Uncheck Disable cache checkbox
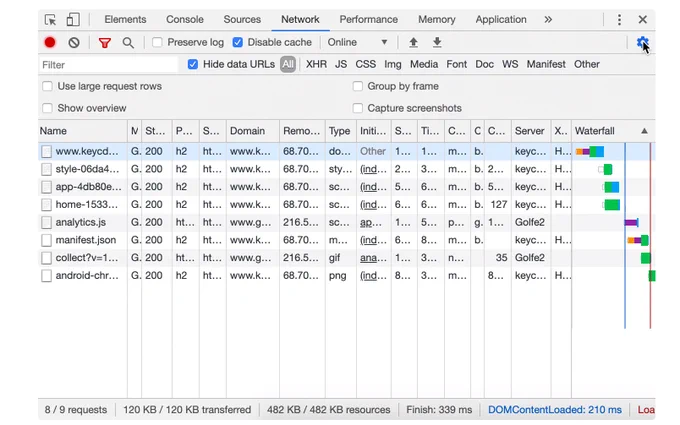Viewport: 680px width, 425px height. click(237, 42)
